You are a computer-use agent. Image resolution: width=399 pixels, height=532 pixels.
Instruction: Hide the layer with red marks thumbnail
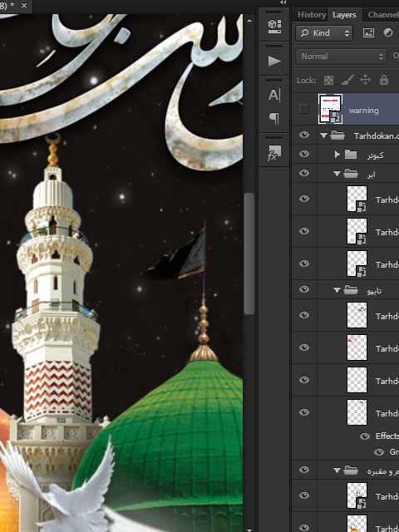pyautogui.click(x=304, y=347)
